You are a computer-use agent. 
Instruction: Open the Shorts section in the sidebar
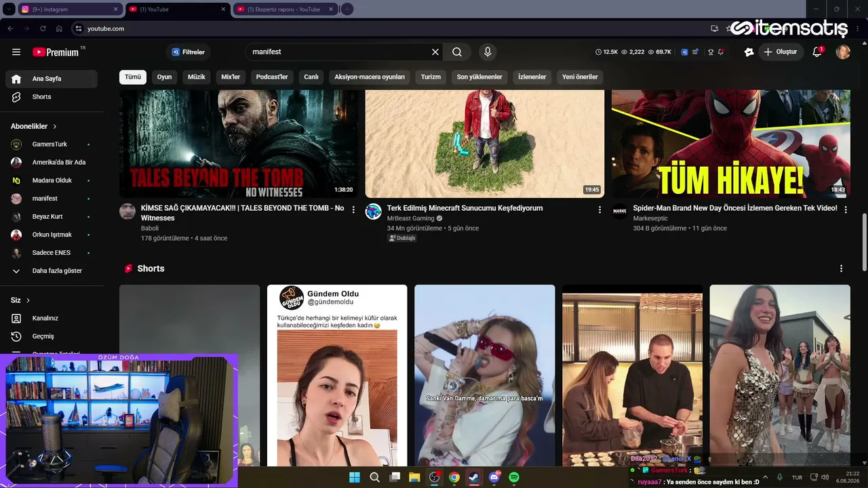(x=52, y=97)
